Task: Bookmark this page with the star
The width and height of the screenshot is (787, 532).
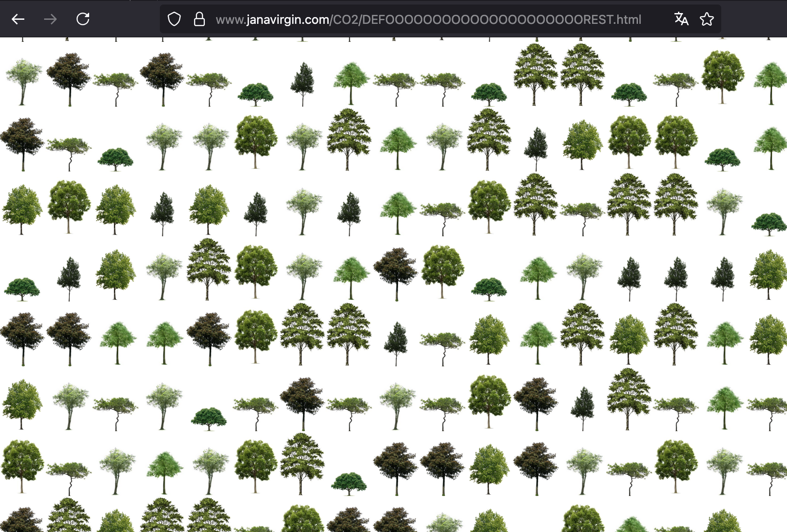Action: [x=706, y=19]
